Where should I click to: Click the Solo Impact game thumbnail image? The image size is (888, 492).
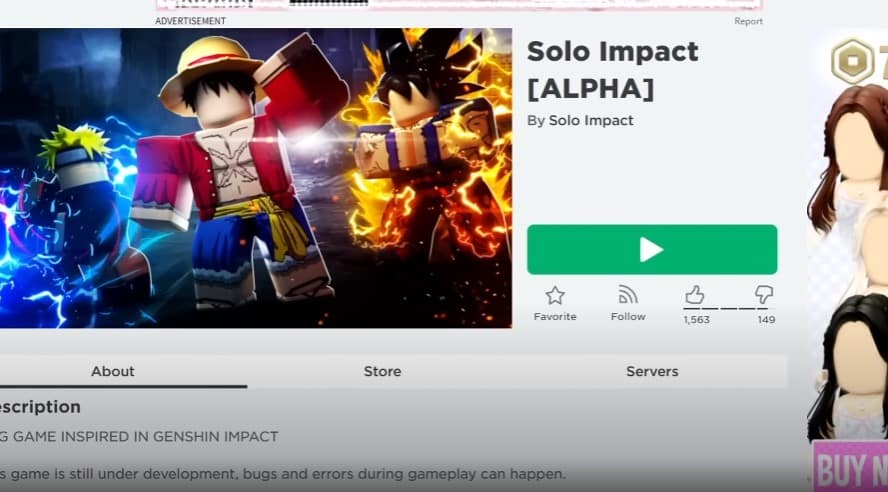[x=256, y=178]
